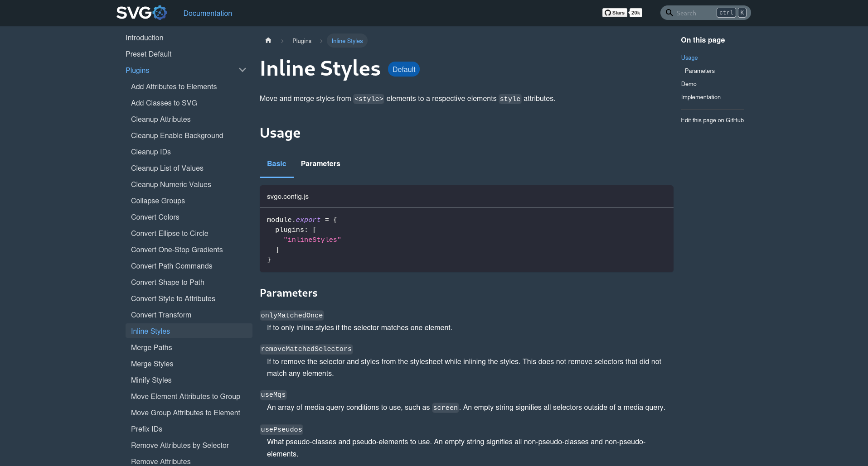Image resolution: width=868 pixels, height=466 pixels.
Task: Open Convert Colors plugin page
Action: [155, 217]
